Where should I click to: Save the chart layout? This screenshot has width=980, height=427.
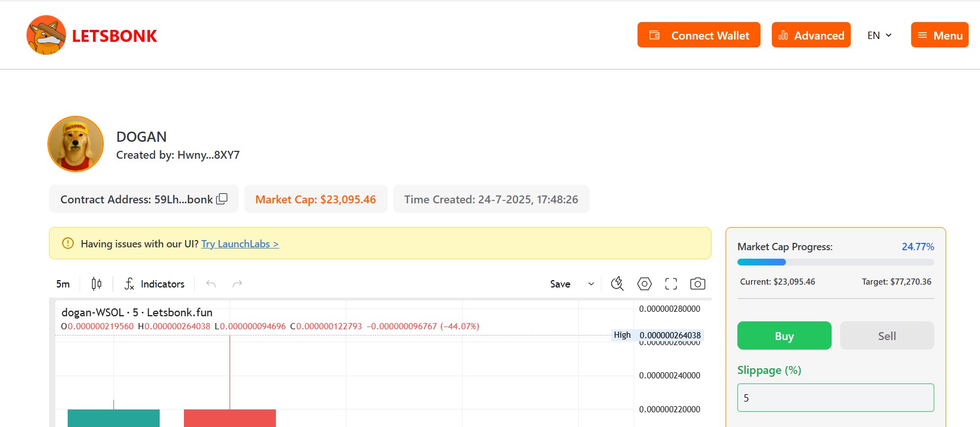point(560,284)
